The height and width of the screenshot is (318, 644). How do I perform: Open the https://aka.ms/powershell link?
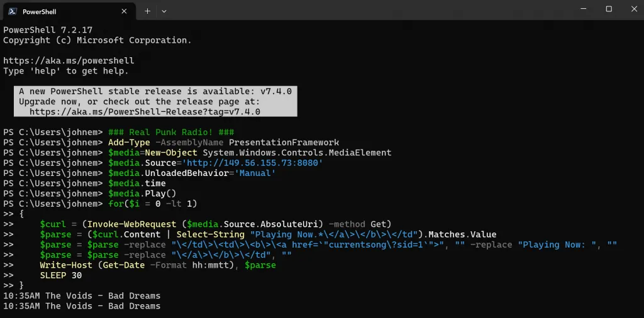pyautogui.click(x=69, y=61)
